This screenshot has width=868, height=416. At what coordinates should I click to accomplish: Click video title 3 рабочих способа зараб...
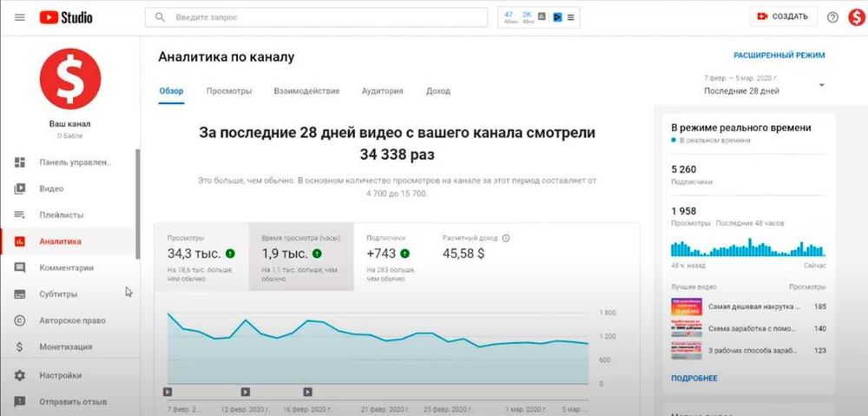pos(753,351)
